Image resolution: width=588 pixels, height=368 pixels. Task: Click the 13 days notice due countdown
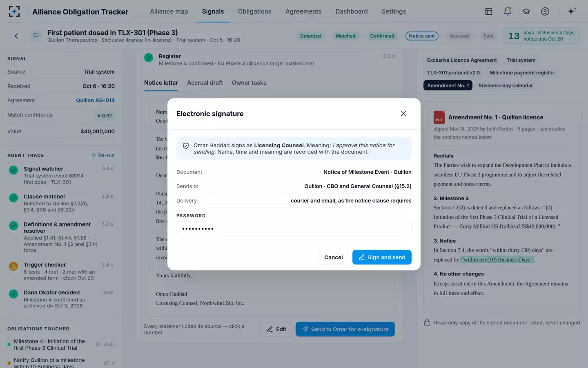tap(541, 36)
